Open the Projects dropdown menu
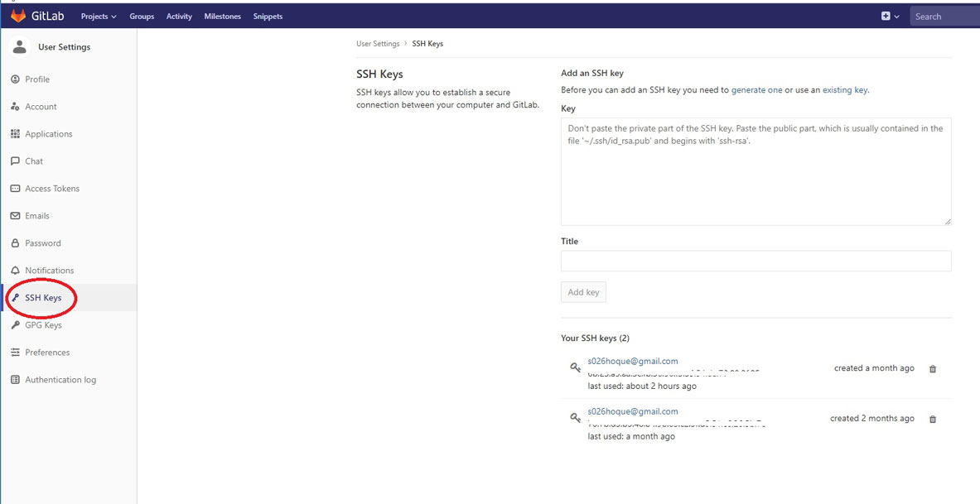This screenshot has width=980, height=504. pos(99,17)
